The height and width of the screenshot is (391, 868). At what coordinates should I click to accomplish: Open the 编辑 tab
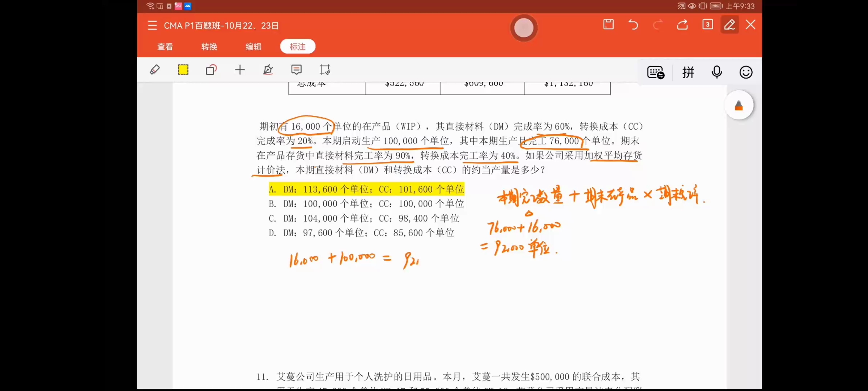pyautogui.click(x=253, y=47)
